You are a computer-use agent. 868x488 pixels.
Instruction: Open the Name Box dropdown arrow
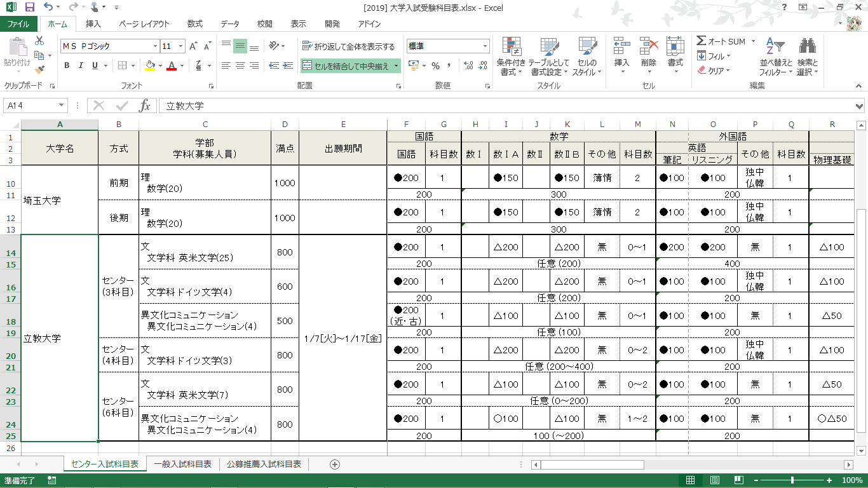tap(62, 106)
